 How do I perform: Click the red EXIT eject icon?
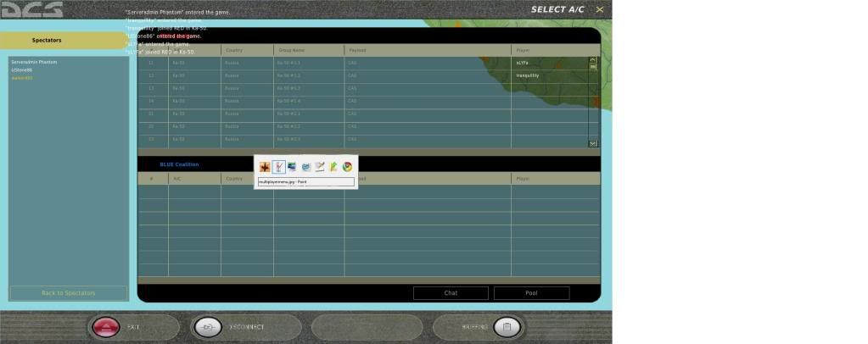coord(106,327)
